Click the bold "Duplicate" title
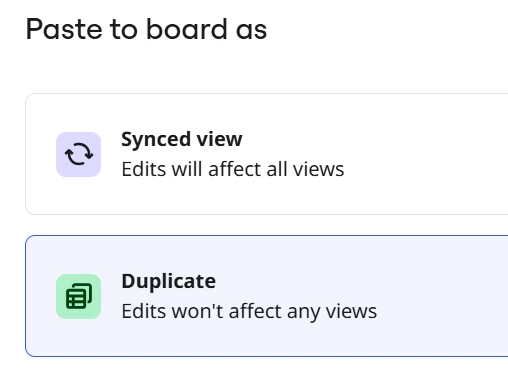508x376 pixels. point(169,281)
